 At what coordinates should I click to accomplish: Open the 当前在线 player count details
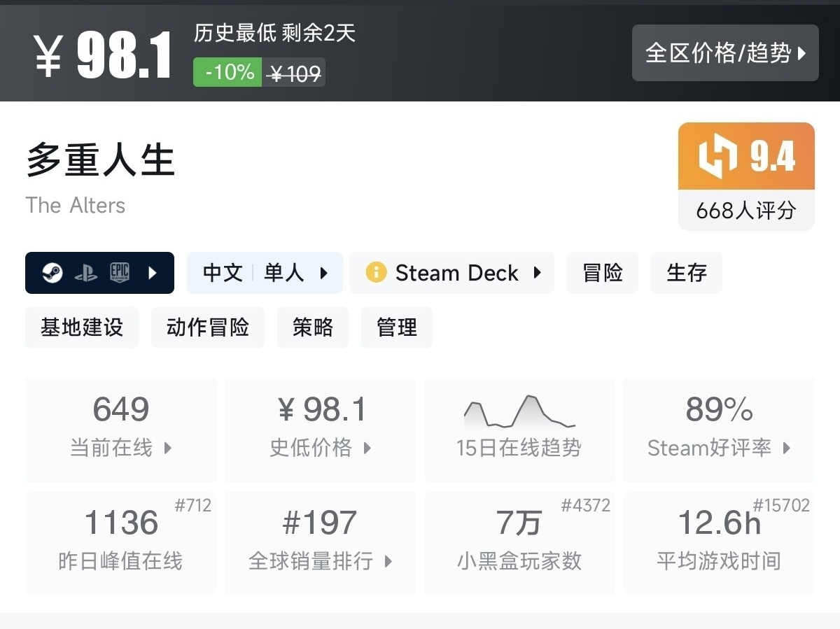[x=121, y=430]
